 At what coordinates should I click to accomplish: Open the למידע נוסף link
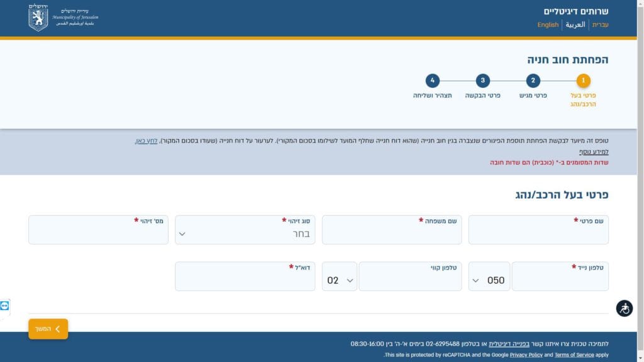point(594,152)
